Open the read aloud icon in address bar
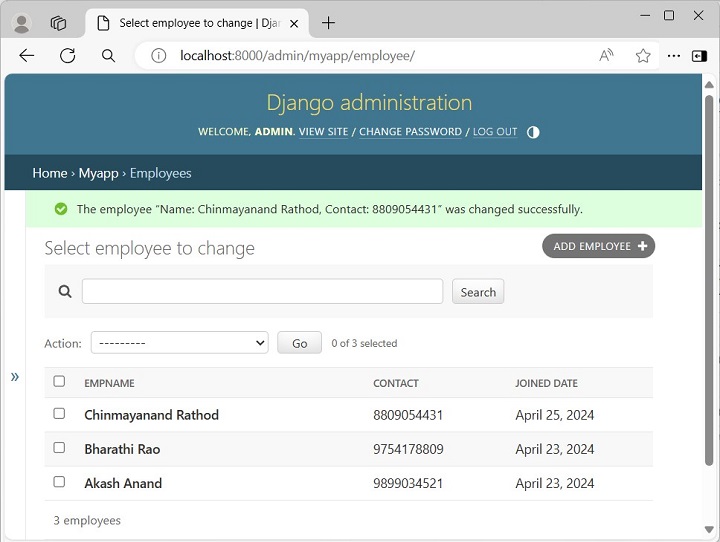Viewport: 720px width, 542px height. click(606, 56)
